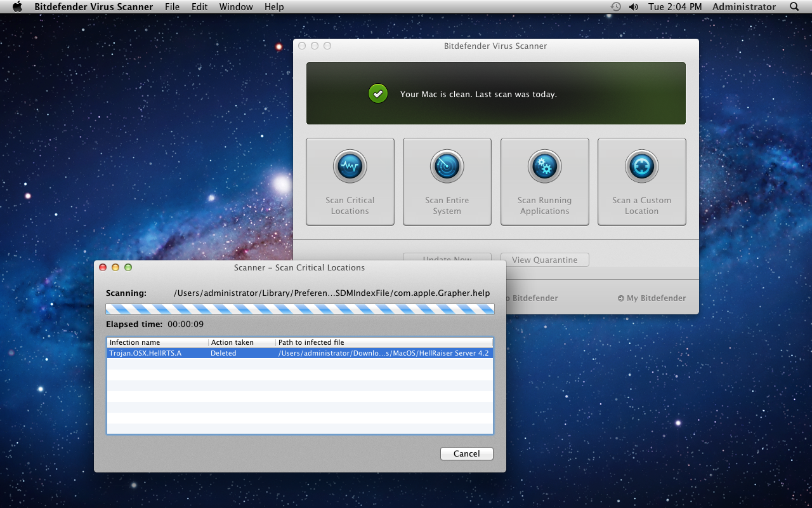The image size is (812, 508).
Task: Open the Help menu
Action: [274, 7]
